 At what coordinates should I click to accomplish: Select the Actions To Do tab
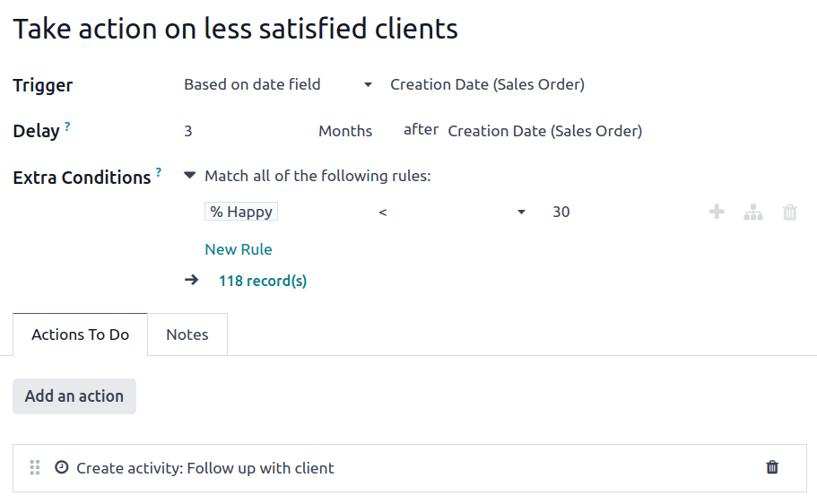pos(80,335)
